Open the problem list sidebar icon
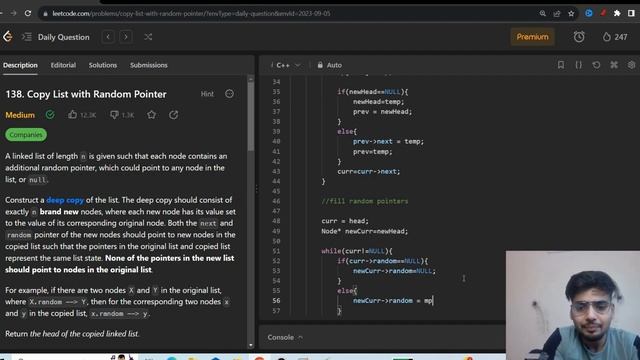This screenshot has width=640, height=360. tap(27, 37)
